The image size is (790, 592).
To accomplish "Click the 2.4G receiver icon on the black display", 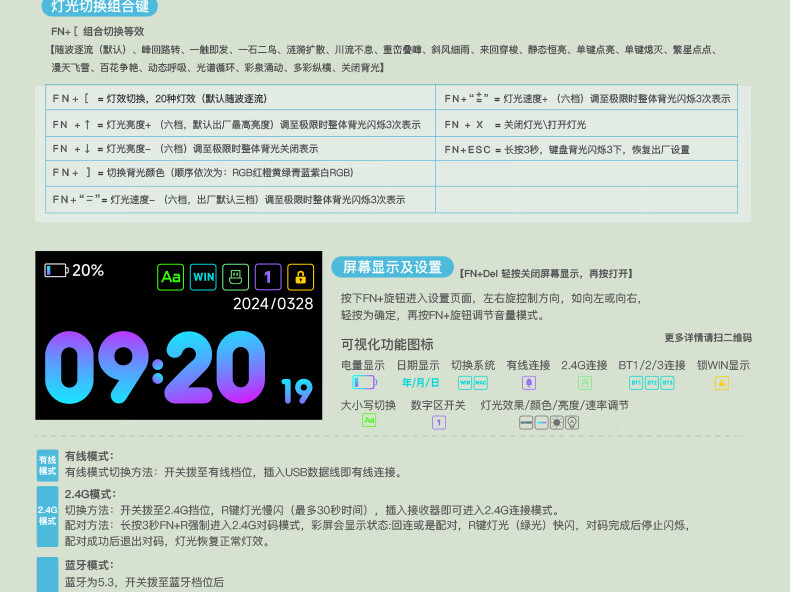I will click(x=235, y=276).
